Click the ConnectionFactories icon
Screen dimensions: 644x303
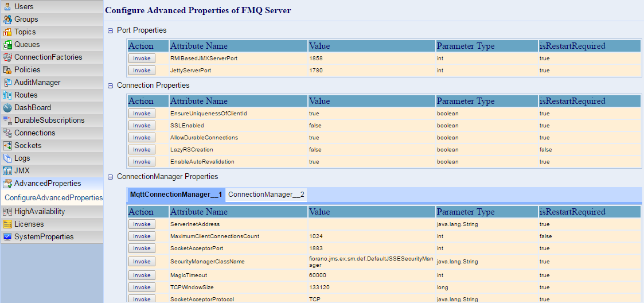(7, 57)
